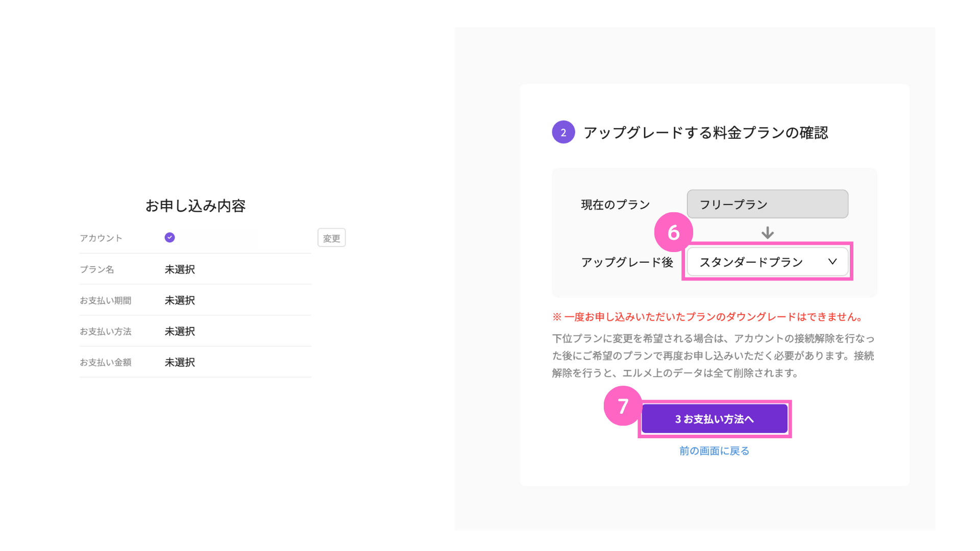The height and width of the screenshot is (551, 980).
Task: Proceed with 3 お支払い方法へ button
Action: coord(714,419)
